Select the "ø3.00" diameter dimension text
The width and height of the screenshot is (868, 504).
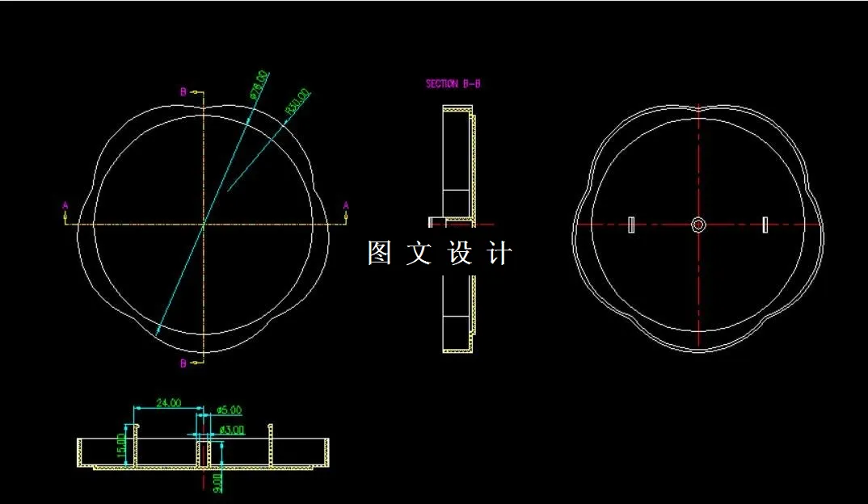point(232,430)
